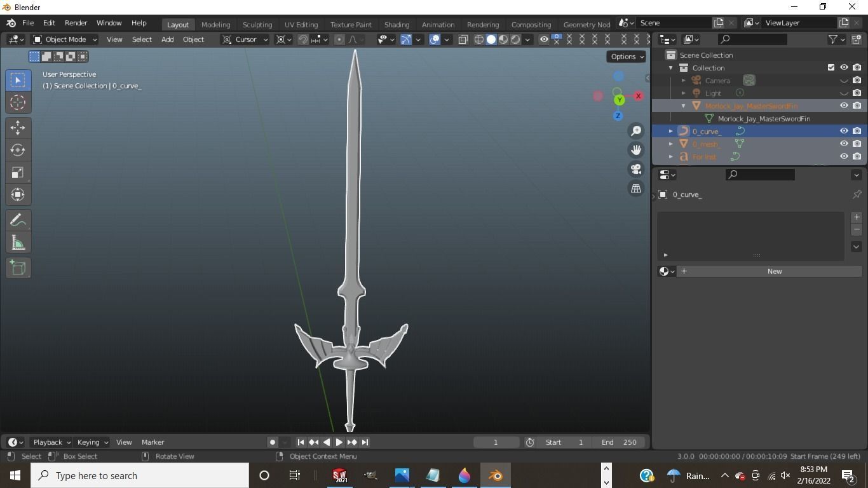Switch to the Sculpting workspace tab

(x=257, y=24)
